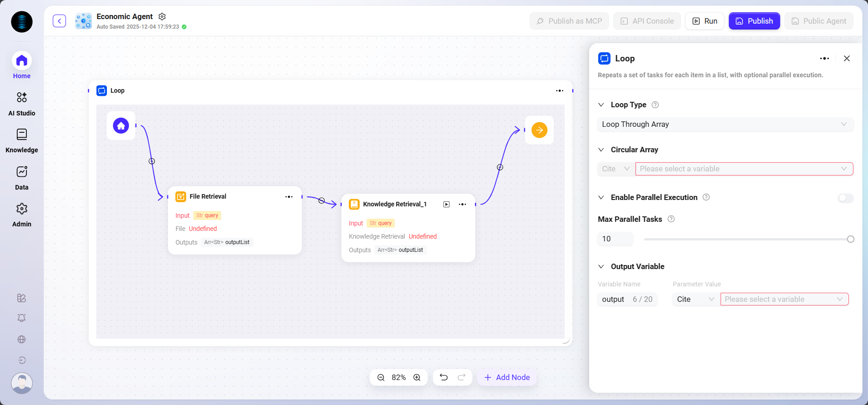
Task: Open agent settings gear next to title
Action: coord(162,16)
